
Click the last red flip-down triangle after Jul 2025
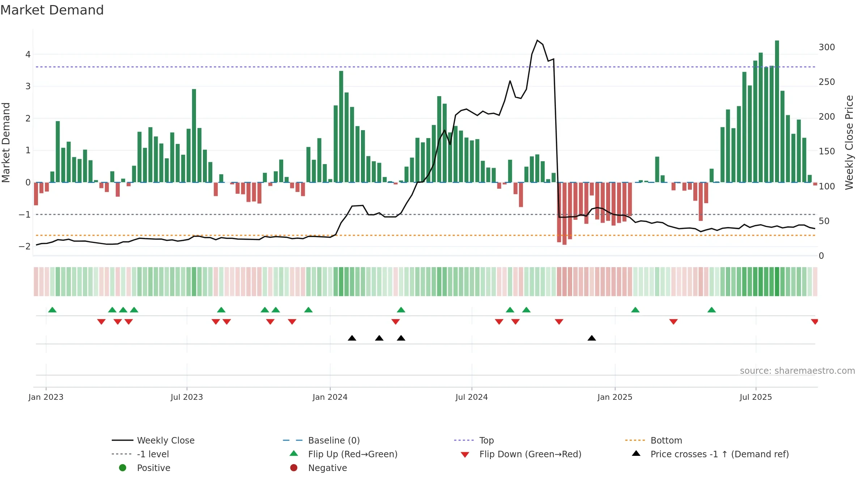coord(815,322)
